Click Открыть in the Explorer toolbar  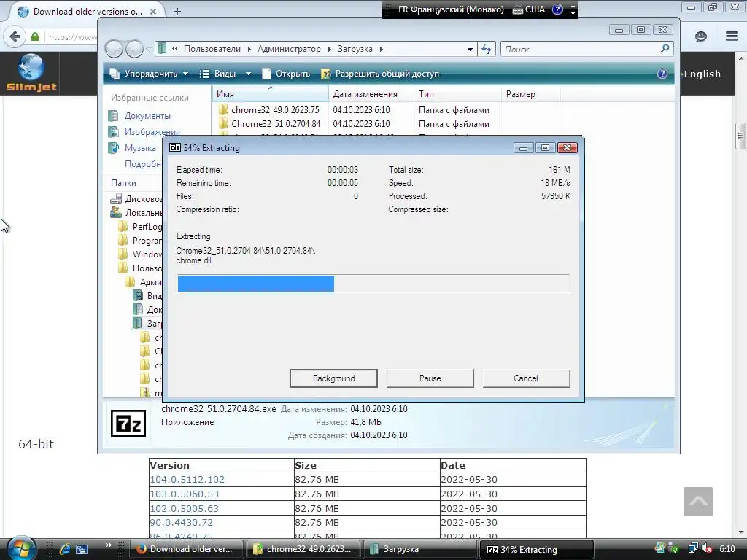coord(286,74)
